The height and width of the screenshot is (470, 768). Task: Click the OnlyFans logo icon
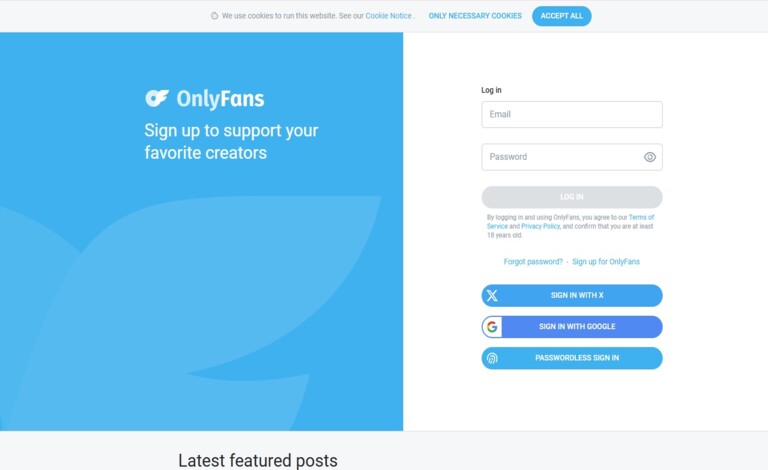[x=157, y=98]
